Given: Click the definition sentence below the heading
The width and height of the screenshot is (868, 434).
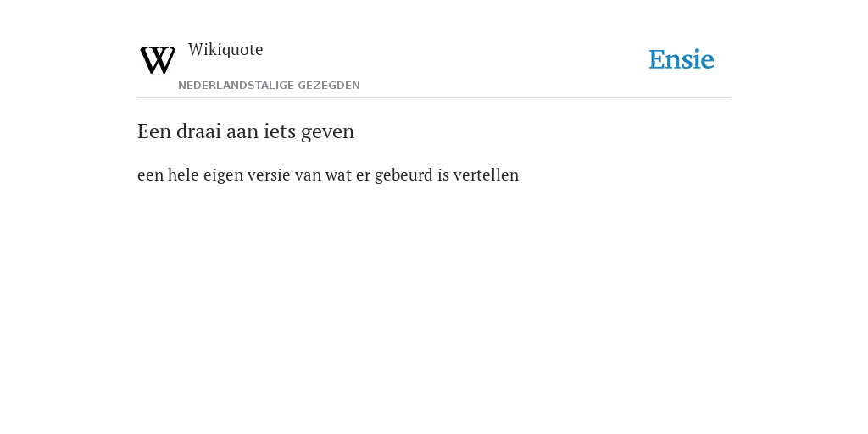Looking at the screenshot, I should 328,175.
